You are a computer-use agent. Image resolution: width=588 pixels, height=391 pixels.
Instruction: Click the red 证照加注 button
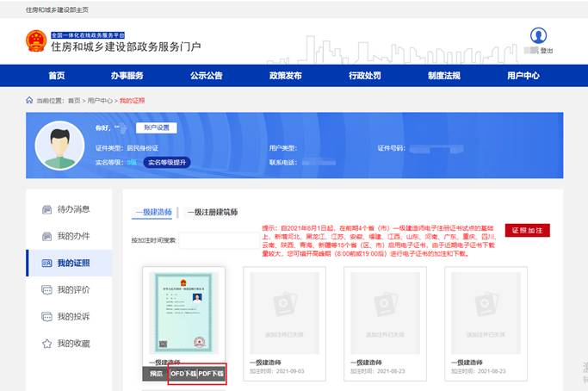(x=527, y=231)
